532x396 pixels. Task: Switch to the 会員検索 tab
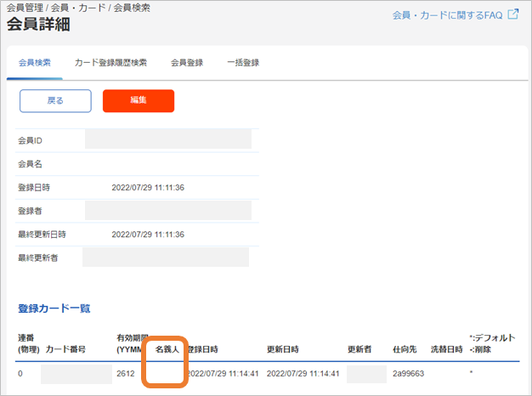[35, 63]
